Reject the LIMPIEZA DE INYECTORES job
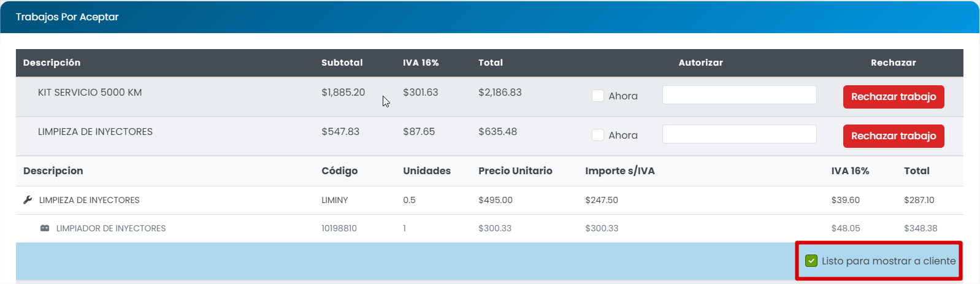The image size is (980, 284). (x=893, y=136)
